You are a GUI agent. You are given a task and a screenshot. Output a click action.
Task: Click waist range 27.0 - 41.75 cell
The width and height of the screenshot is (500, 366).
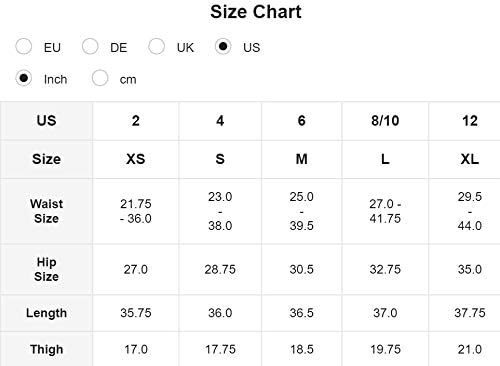[385, 211]
